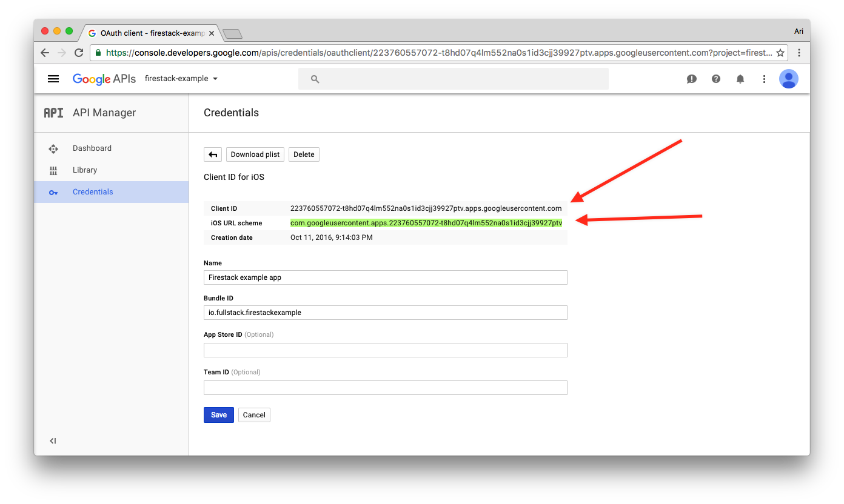Click the URL address bar
Screen dimensions: 844x504
pyautogui.click(x=439, y=53)
